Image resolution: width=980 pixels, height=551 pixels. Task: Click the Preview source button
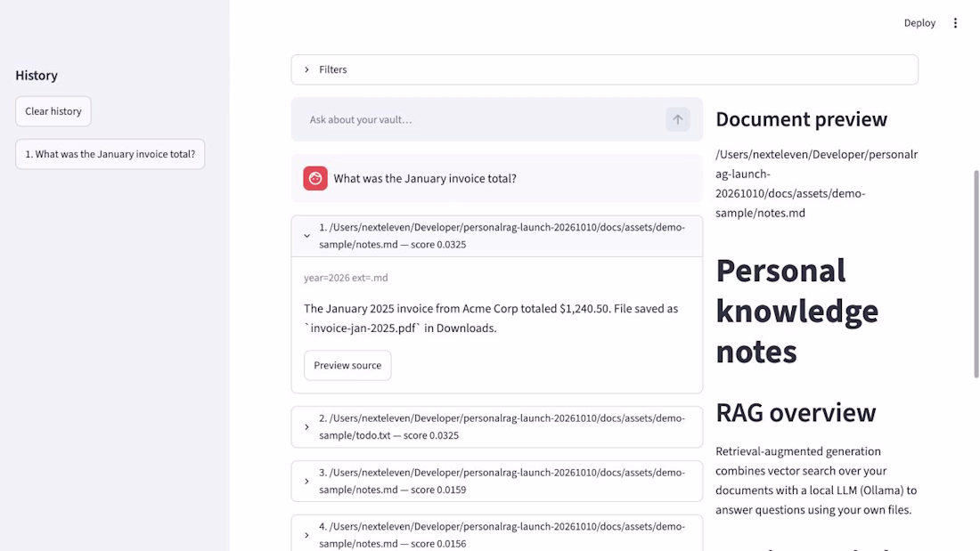click(347, 366)
